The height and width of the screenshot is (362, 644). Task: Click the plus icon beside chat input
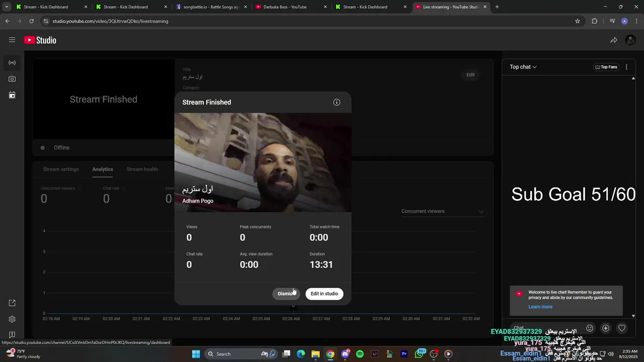tap(606, 328)
